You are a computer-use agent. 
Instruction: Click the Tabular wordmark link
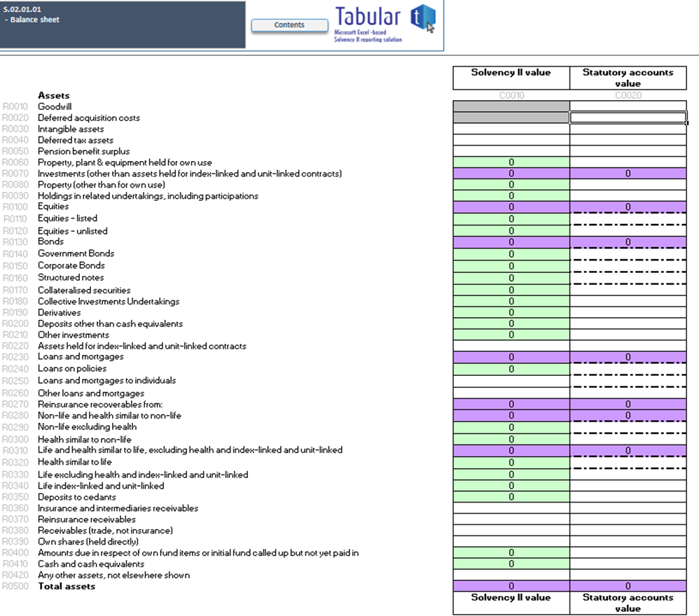(368, 17)
